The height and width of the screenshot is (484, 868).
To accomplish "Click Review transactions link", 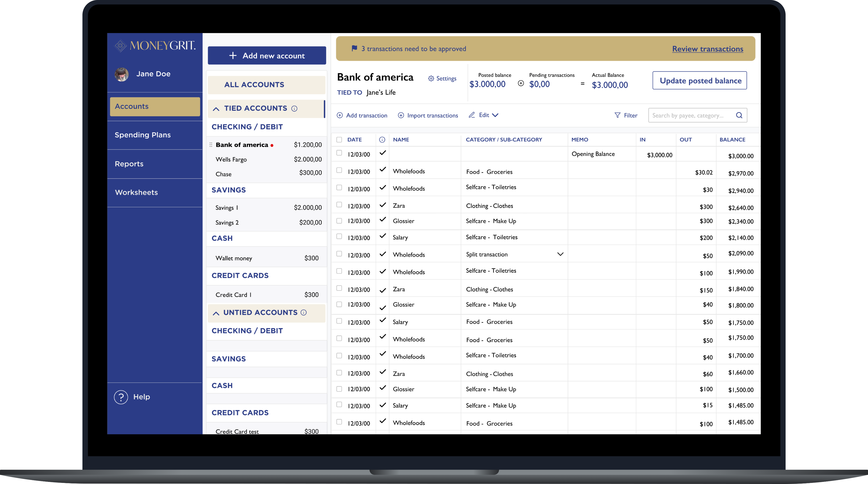I will pos(708,49).
